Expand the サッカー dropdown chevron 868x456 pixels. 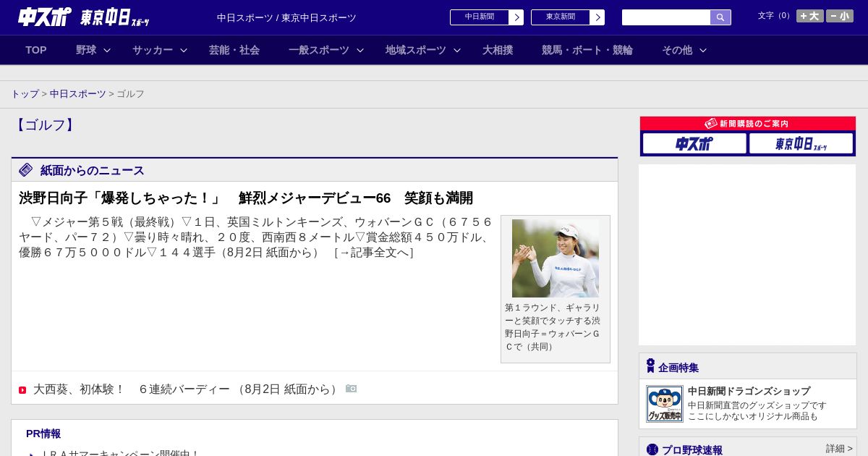point(184,50)
